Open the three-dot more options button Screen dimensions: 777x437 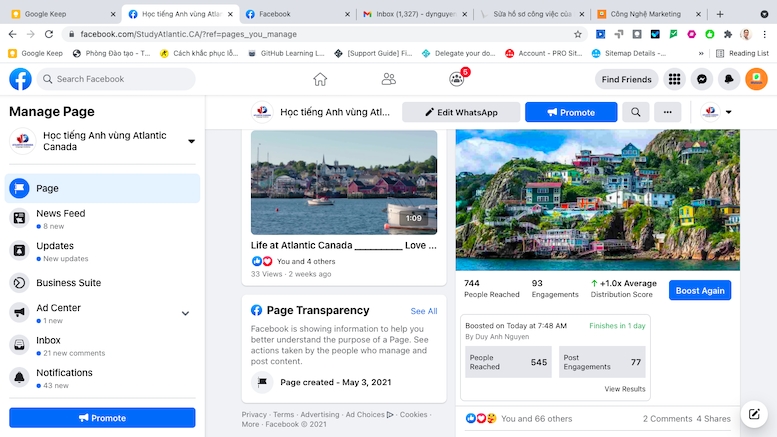667,112
